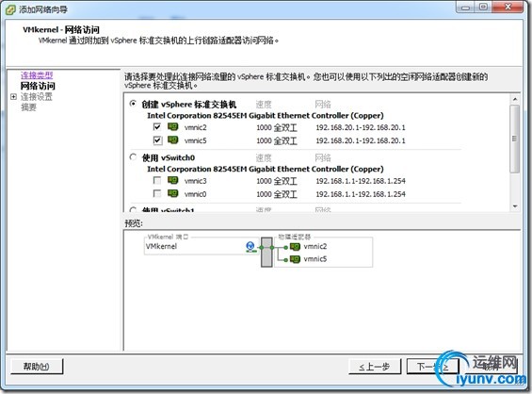Screen dimensions: 532x394
Task: Click the switch list vertical scrollbar thumb
Action: [515, 139]
